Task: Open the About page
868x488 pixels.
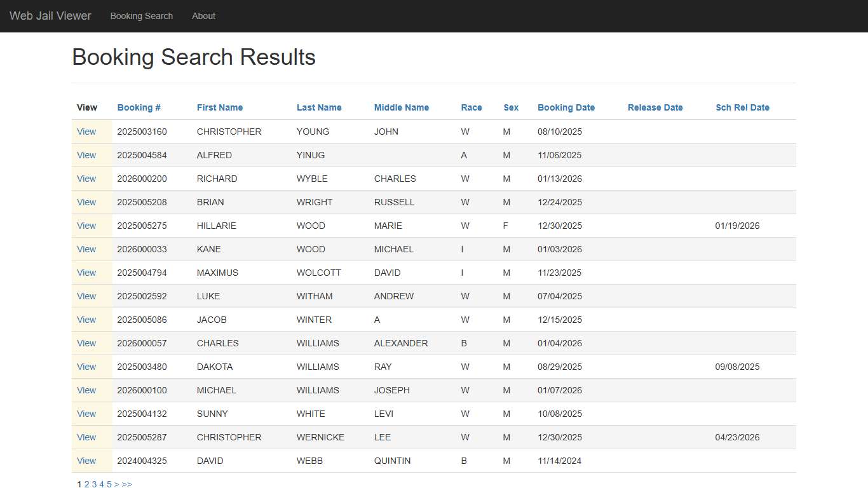Action: tap(203, 16)
